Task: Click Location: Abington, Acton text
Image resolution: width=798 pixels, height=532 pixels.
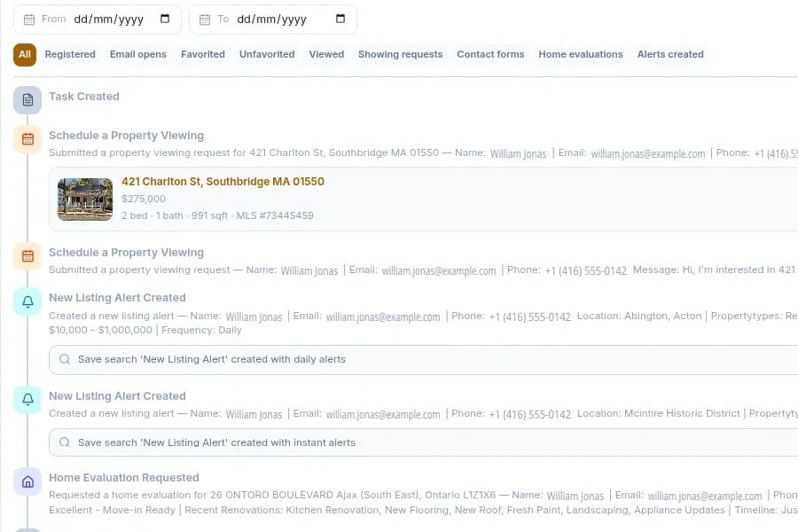Action: [639, 316]
